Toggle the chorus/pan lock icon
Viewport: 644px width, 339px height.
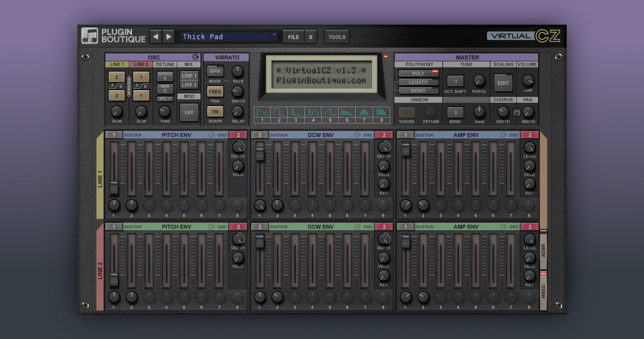[x=516, y=112]
